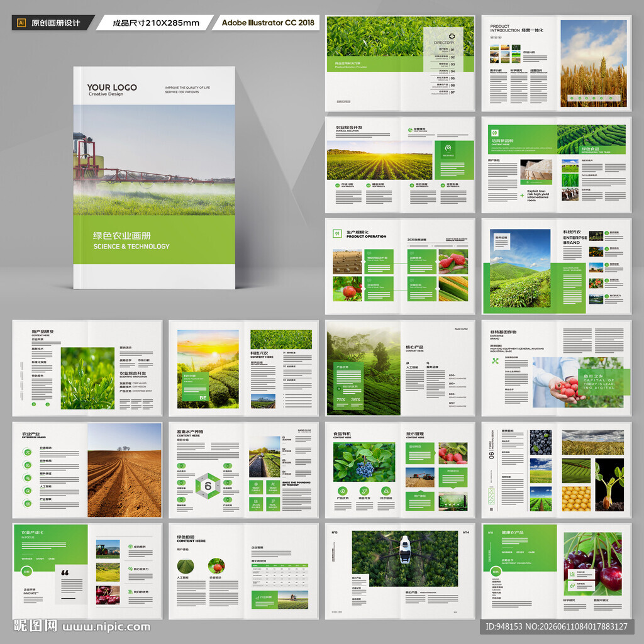Image resolution: width=644 pixels, height=644 pixels.
Task: Click the '畜禽水产养殖' heading
Action: [190, 432]
